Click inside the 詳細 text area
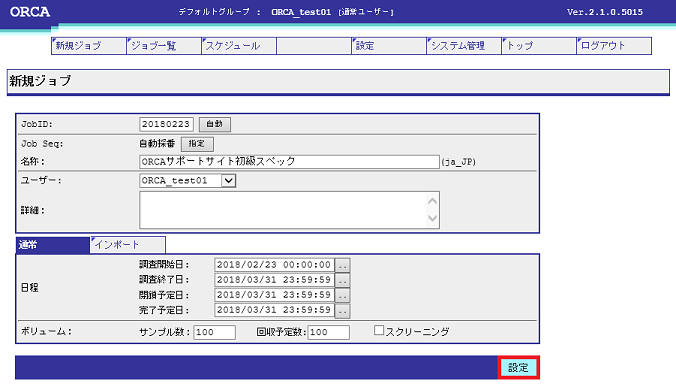This screenshot has width=676, height=387. click(x=282, y=210)
